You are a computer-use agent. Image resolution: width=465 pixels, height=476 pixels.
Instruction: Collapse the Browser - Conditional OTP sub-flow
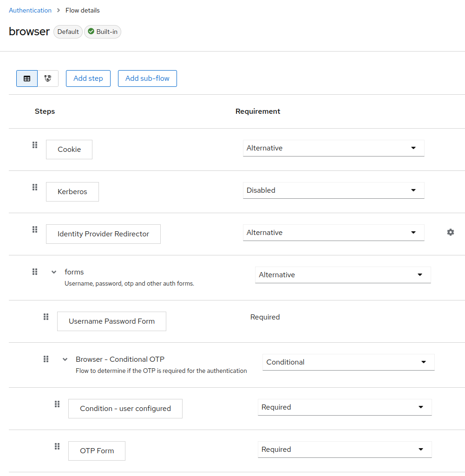[65, 359]
